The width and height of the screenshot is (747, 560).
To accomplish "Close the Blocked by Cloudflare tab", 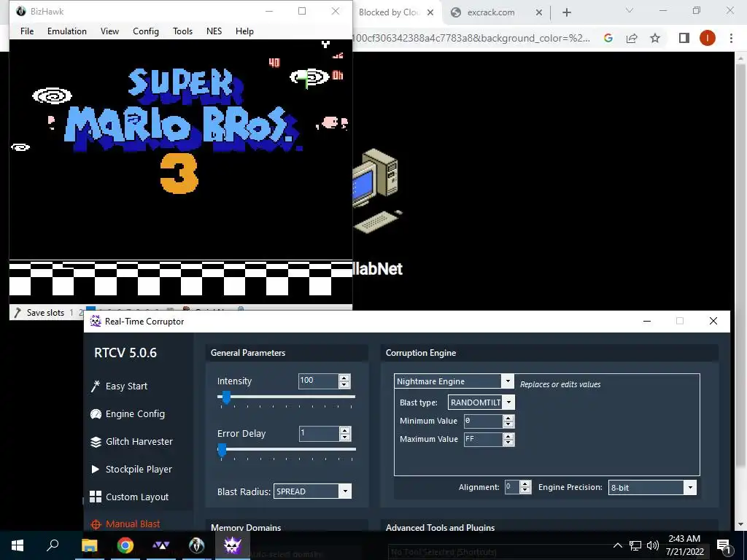I will pyautogui.click(x=430, y=12).
